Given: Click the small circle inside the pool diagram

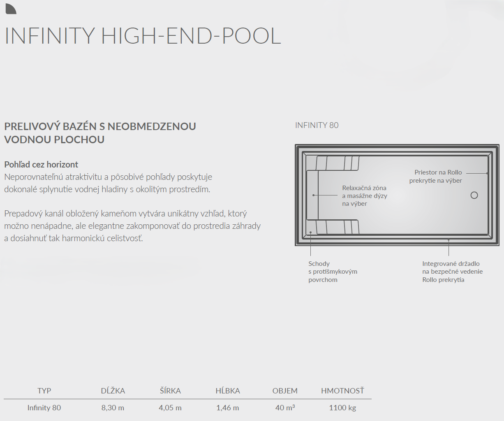Looking at the screenshot, I should point(474,195).
